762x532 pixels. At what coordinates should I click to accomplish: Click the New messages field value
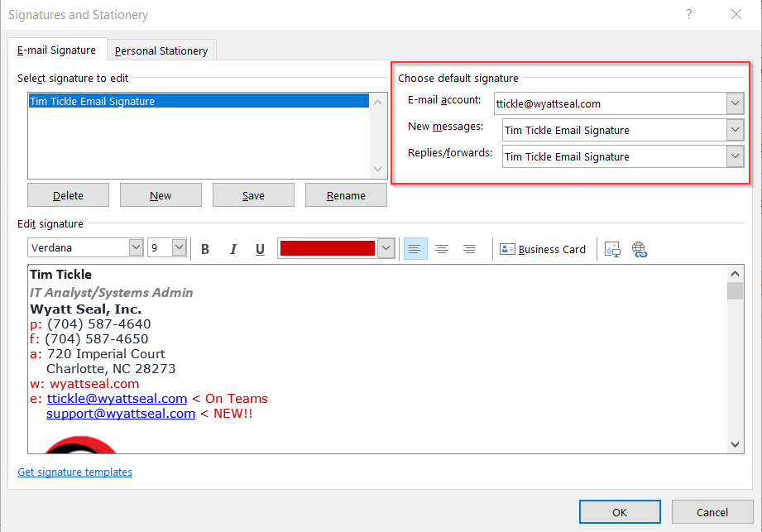pyautogui.click(x=615, y=130)
